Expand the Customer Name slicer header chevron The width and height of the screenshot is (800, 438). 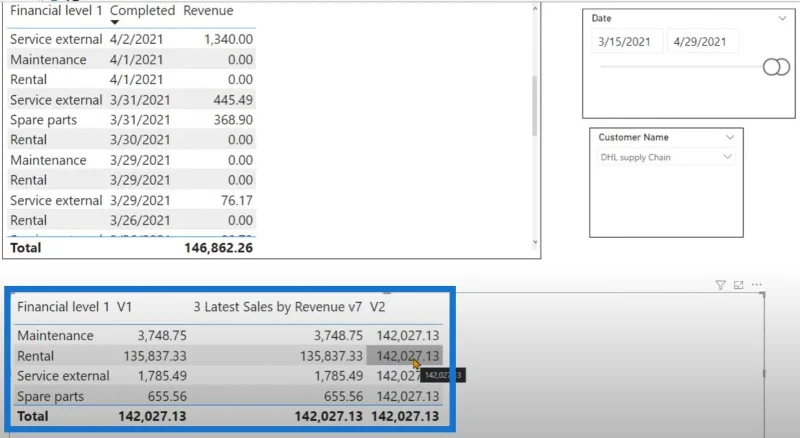[x=730, y=137]
